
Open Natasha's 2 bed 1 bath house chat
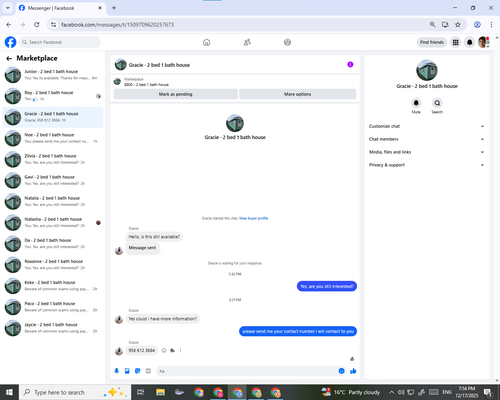click(x=53, y=222)
